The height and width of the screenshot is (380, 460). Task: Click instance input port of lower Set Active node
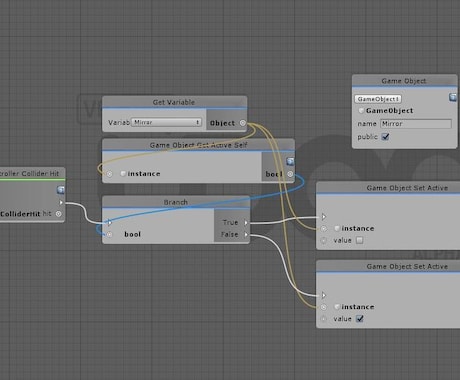(x=323, y=307)
